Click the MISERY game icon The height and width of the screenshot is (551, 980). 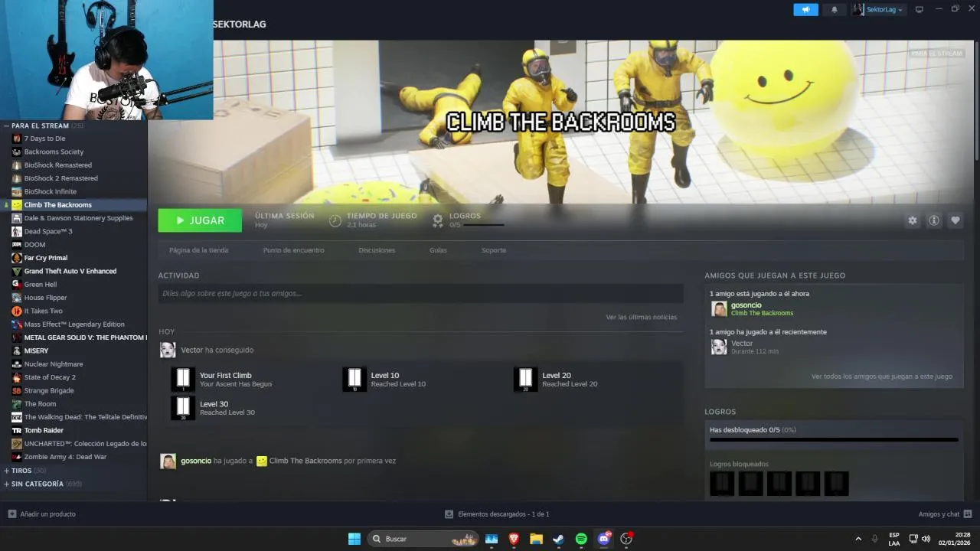pyautogui.click(x=17, y=350)
